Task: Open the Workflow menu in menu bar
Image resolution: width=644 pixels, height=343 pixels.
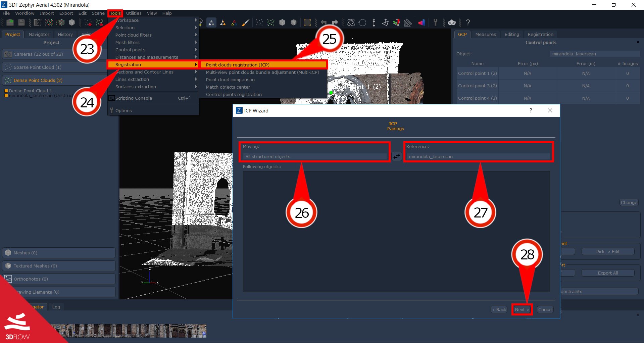Action: (x=24, y=13)
